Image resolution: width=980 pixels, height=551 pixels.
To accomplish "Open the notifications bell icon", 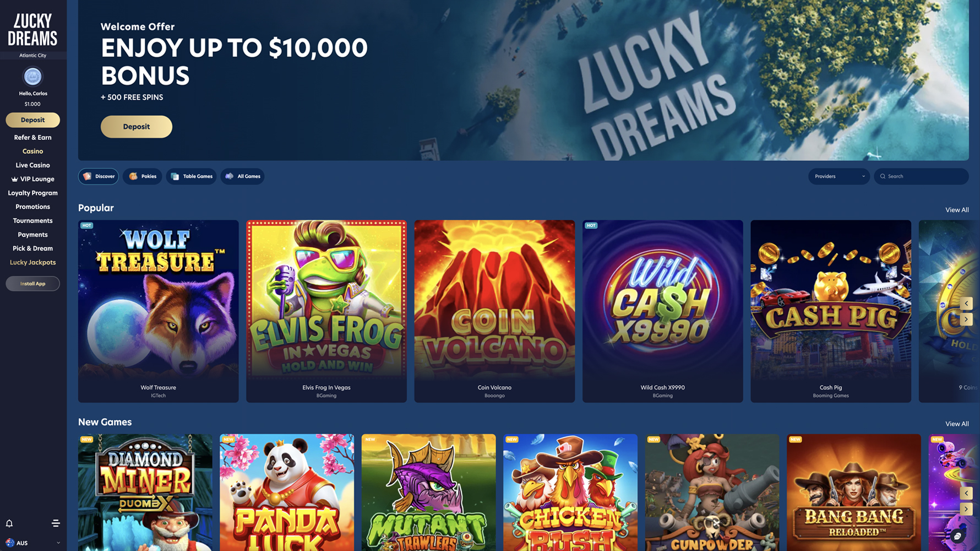I will tap(9, 523).
